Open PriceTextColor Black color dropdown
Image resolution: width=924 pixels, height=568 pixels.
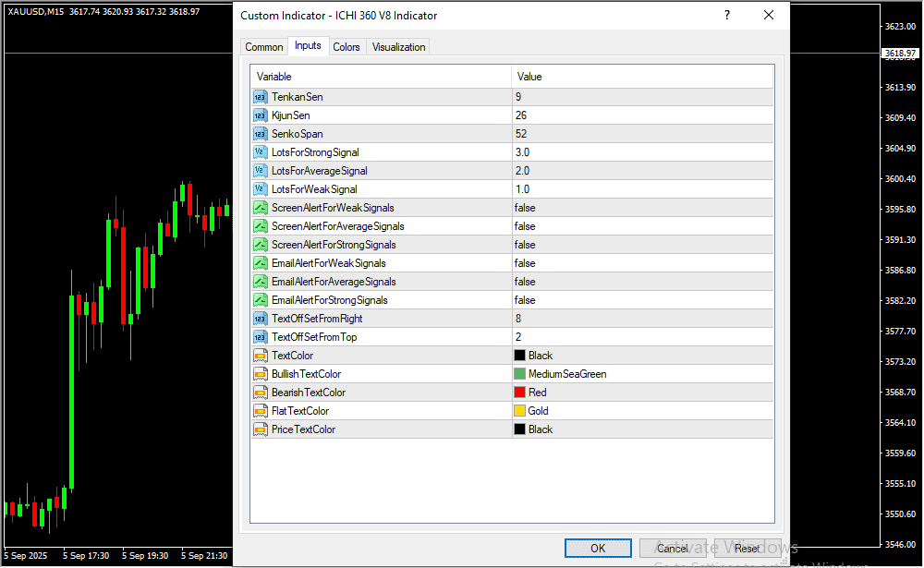click(642, 429)
